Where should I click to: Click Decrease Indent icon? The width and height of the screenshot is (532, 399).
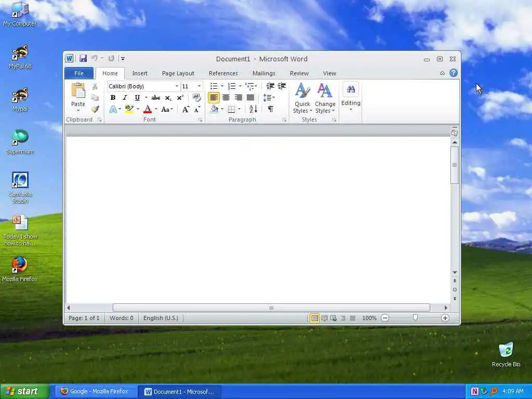pos(270,86)
